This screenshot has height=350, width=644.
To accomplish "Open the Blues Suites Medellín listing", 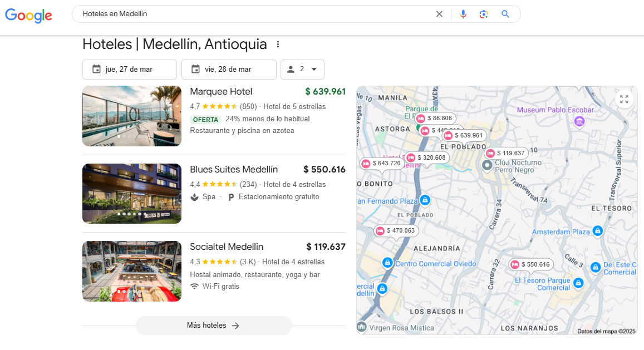I will click(234, 170).
